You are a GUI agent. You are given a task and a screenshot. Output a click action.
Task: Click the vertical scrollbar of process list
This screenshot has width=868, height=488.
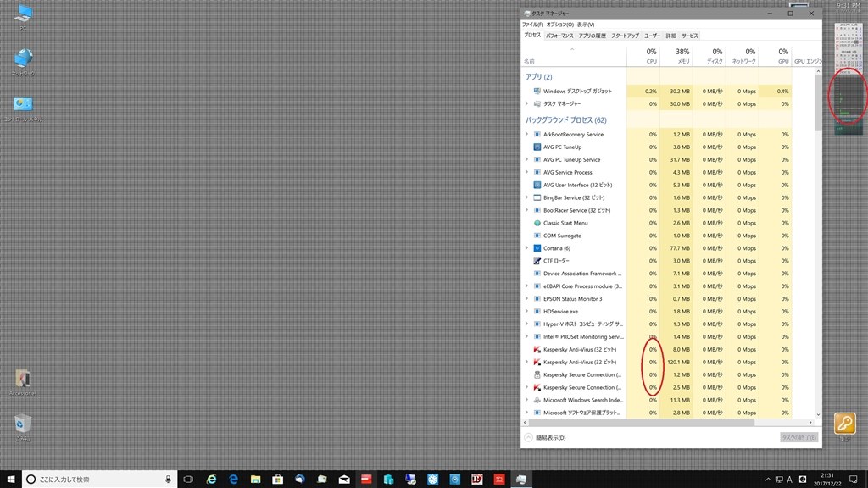click(x=818, y=103)
